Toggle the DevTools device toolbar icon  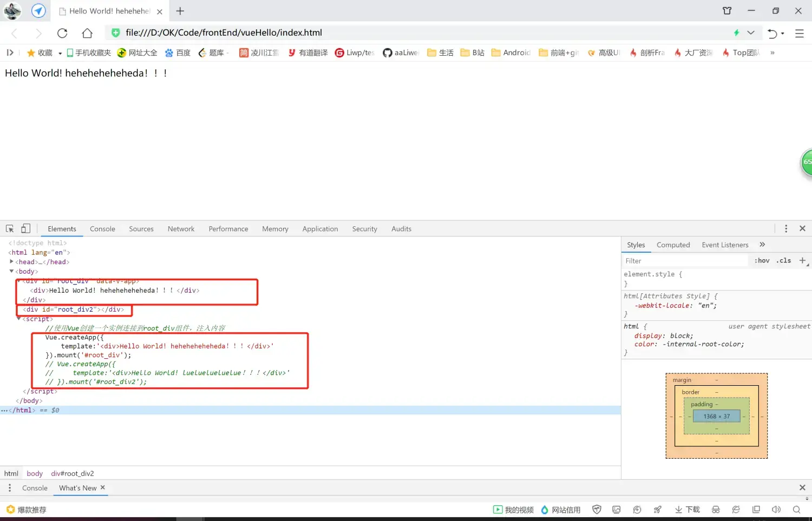click(25, 229)
